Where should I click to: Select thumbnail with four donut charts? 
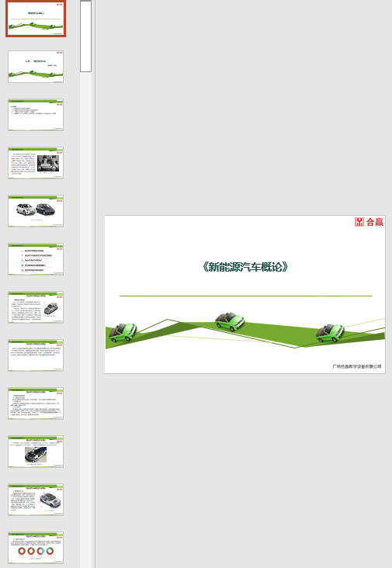[x=36, y=549]
